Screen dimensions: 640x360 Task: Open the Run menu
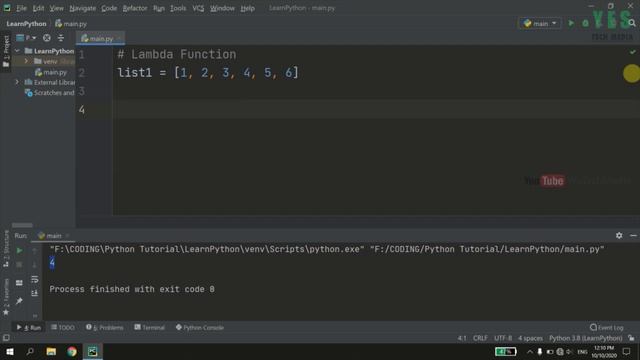click(159, 8)
